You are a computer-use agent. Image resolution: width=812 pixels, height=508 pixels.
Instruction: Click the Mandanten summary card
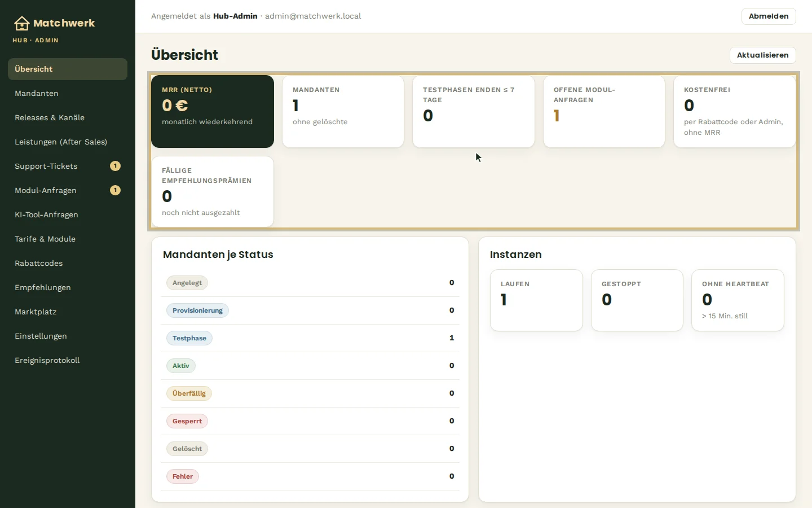point(343,111)
